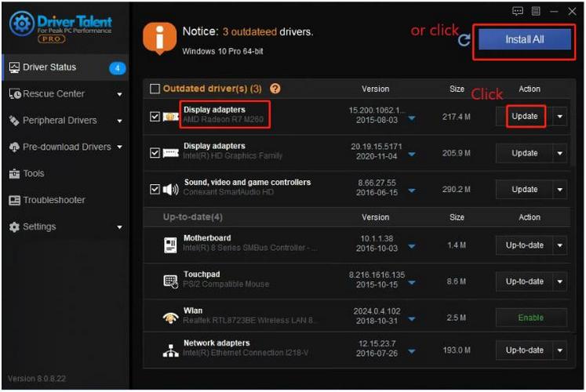Image resolution: width=586 pixels, height=392 pixels.
Task: Open action dropdown beside Motherboard Up-to-date
Action: [x=560, y=245]
